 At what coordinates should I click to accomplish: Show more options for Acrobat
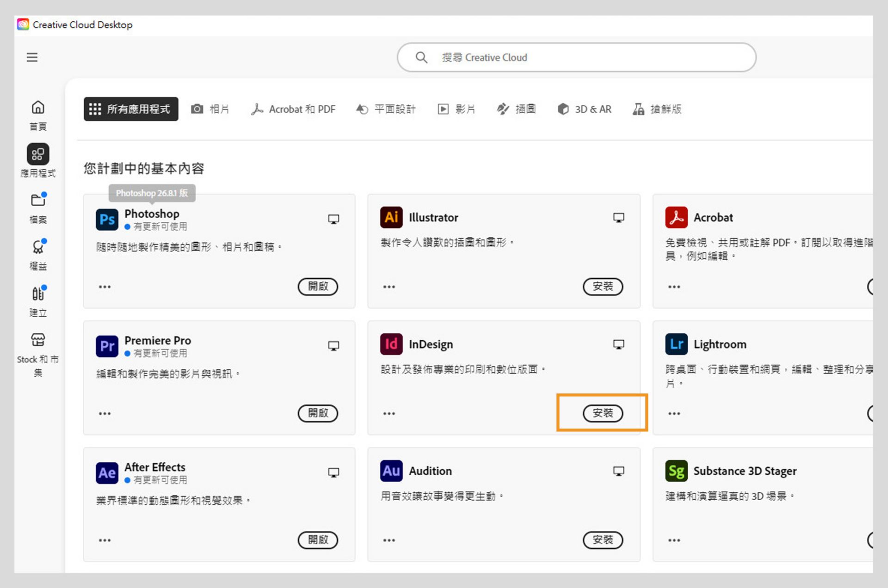pos(674,287)
